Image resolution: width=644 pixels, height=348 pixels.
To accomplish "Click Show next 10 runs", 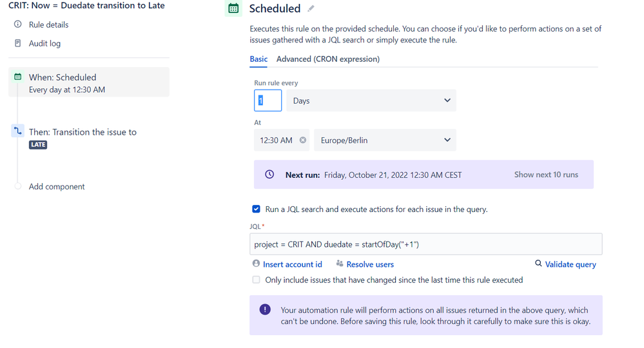I will [546, 175].
